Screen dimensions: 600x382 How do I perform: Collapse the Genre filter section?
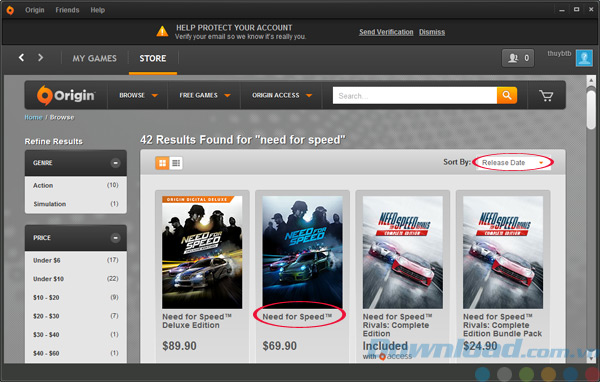[115, 163]
